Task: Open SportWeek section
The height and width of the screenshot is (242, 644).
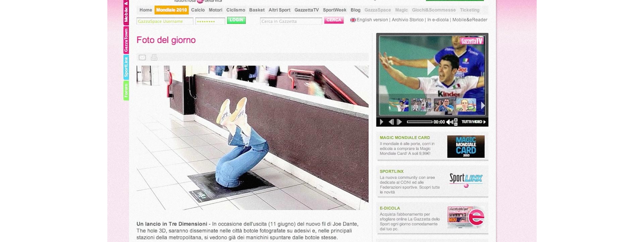Action: (334, 10)
